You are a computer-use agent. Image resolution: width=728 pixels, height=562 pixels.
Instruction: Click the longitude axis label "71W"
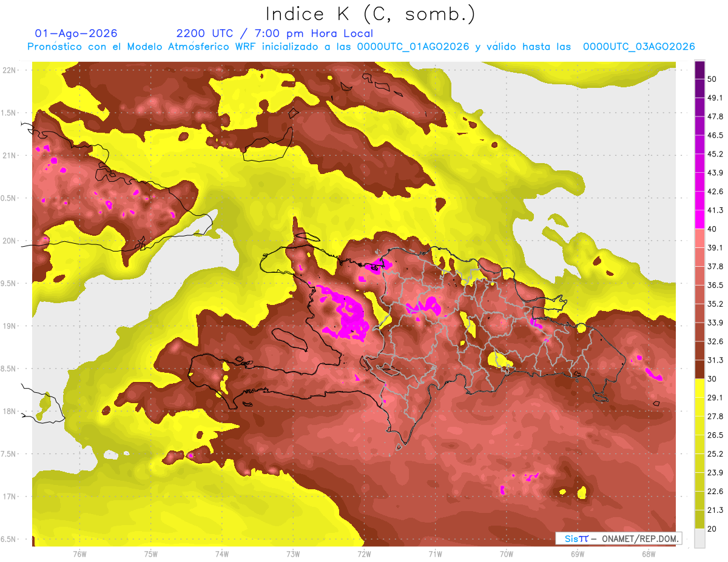(435, 554)
